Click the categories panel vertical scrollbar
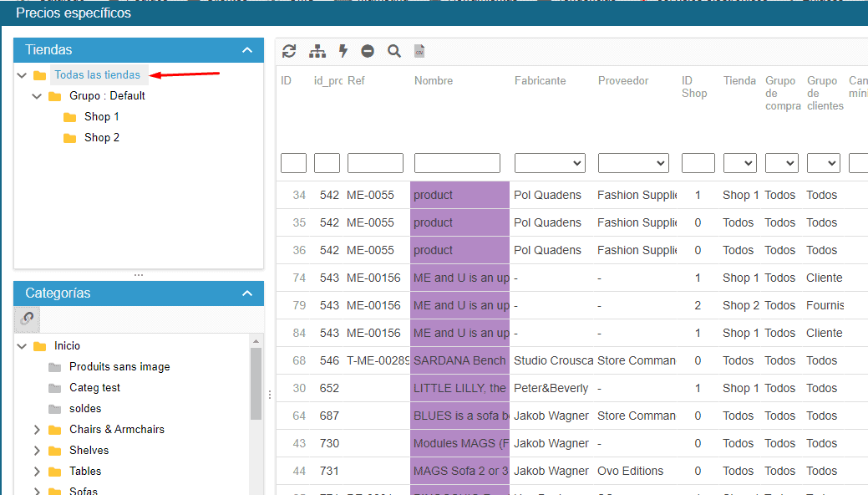This screenshot has width=868, height=495. 256,385
